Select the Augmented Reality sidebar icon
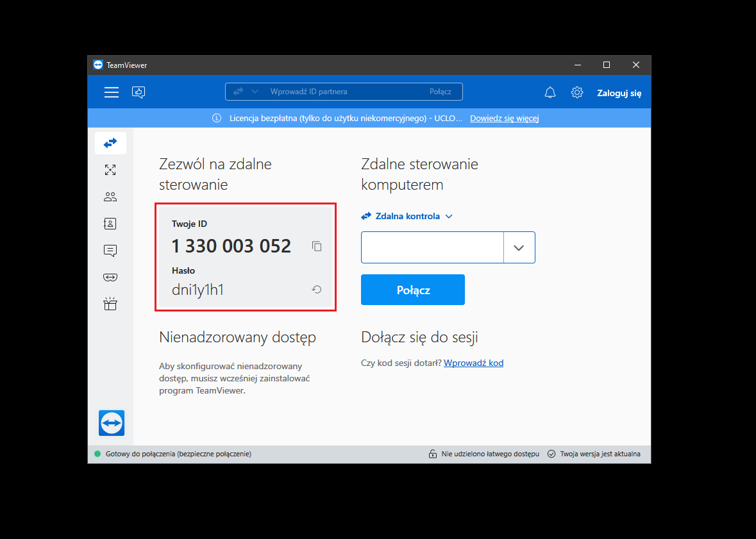Image resolution: width=756 pixels, height=539 pixels. point(110,277)
